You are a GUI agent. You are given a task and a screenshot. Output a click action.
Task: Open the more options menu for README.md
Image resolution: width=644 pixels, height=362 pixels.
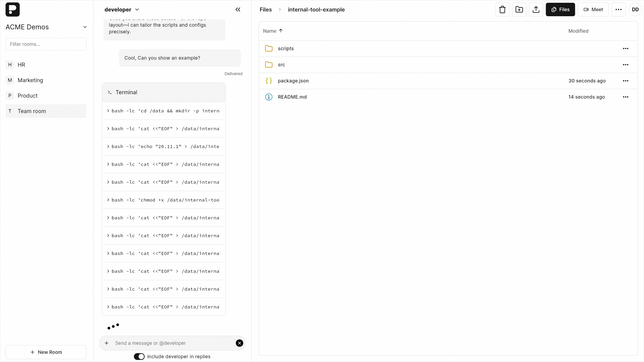[x=625, y=97]
